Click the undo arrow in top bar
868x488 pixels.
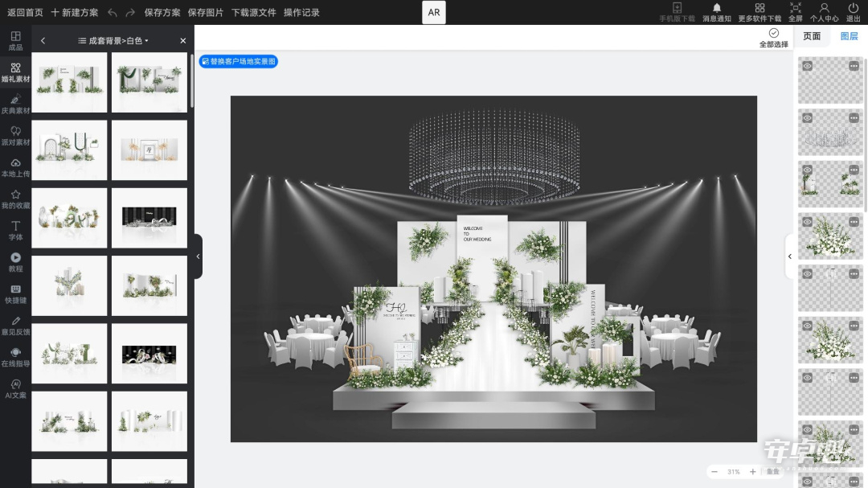click(113, 12)
